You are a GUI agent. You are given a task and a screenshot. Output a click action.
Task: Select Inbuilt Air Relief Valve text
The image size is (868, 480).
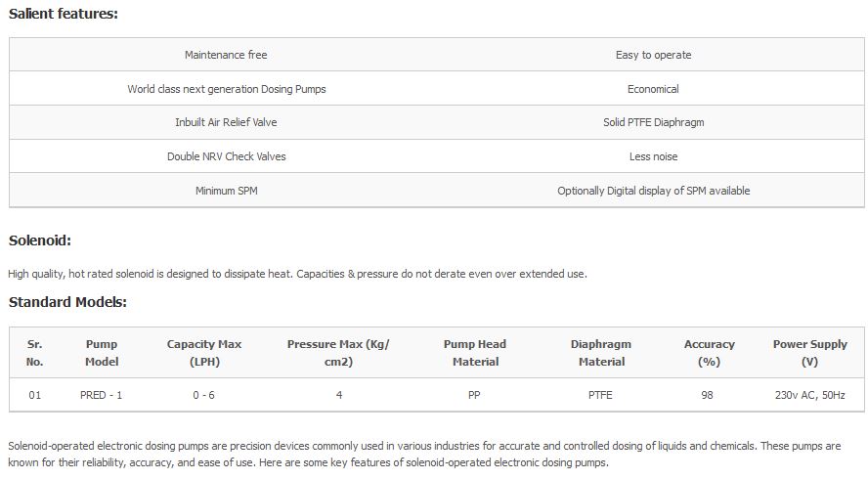226,123
